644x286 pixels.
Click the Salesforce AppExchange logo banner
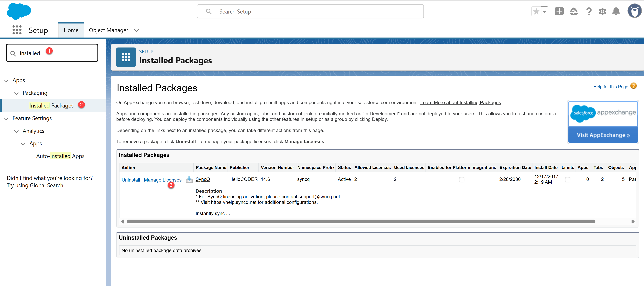coord(603,114)
